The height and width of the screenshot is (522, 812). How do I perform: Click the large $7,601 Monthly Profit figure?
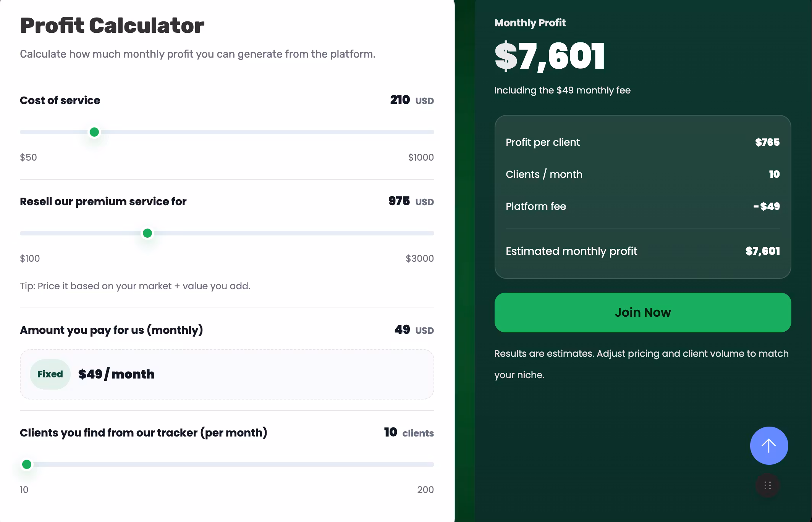click(x=549, y=56)
